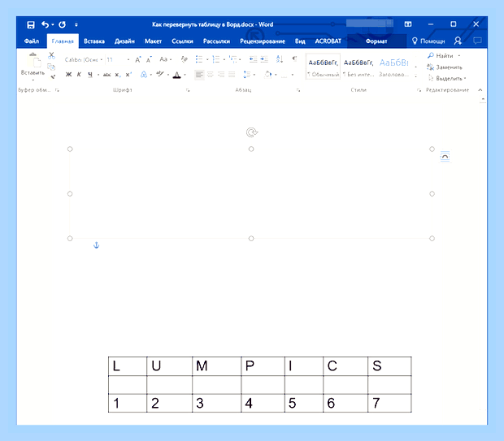Toggle subscript formatting
Image resolution: width=504 pixels, height=441 pixels.
(x=118, y=75)
